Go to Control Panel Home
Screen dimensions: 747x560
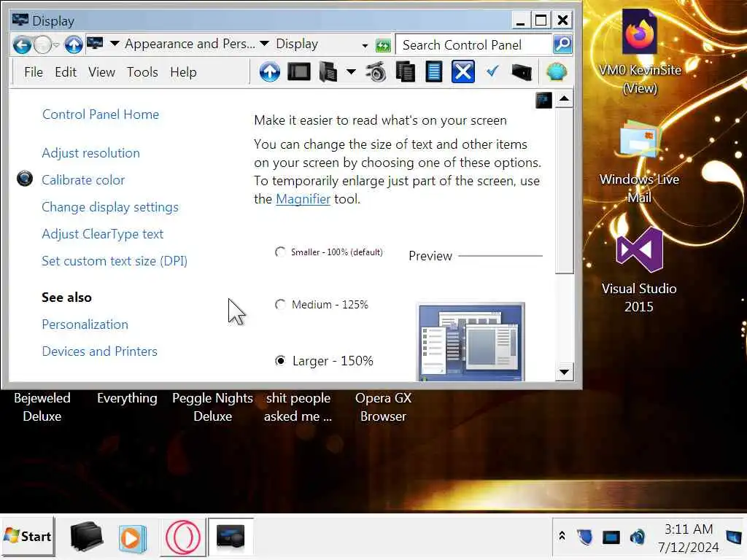click(101, 114)
